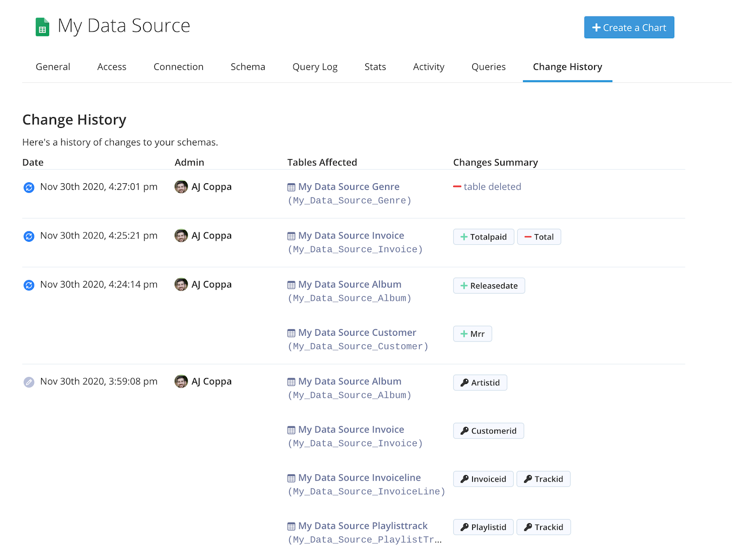The height and width of the screenshot is (553, 756).
Task: Click the Totalpaid added column badge
Action: pyautogui.click(x=483, y=237)
